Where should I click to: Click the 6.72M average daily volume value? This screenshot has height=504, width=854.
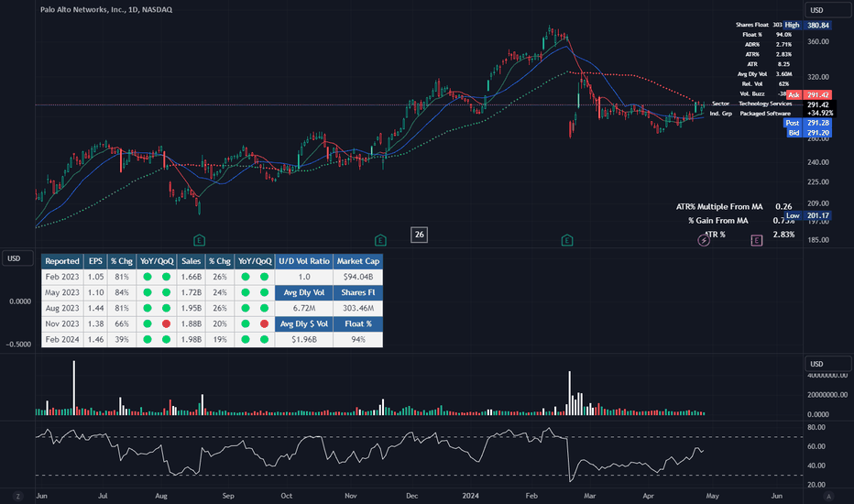click(304, 309)
